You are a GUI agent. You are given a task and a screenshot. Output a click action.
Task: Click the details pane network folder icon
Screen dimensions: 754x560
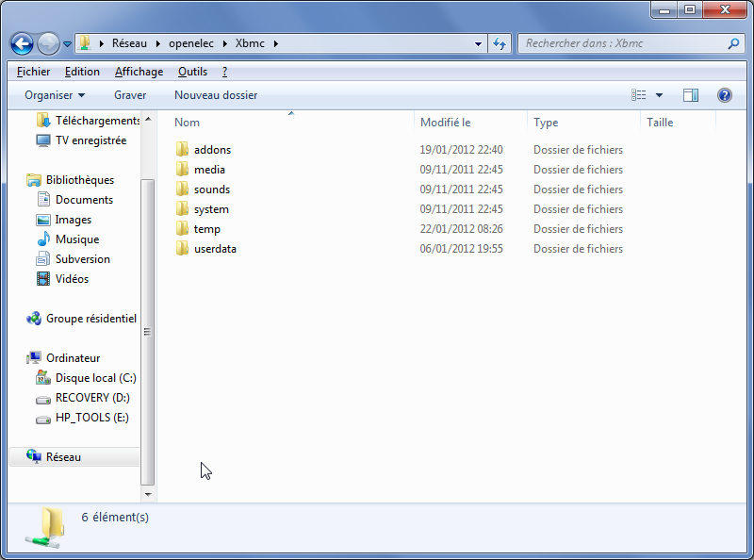point(44,528)
